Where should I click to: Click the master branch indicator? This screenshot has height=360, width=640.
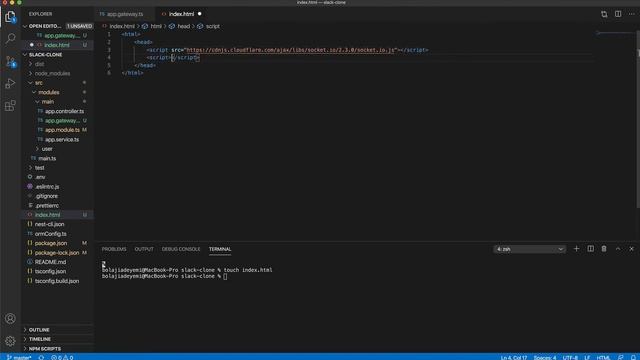[x=19, y=357]
